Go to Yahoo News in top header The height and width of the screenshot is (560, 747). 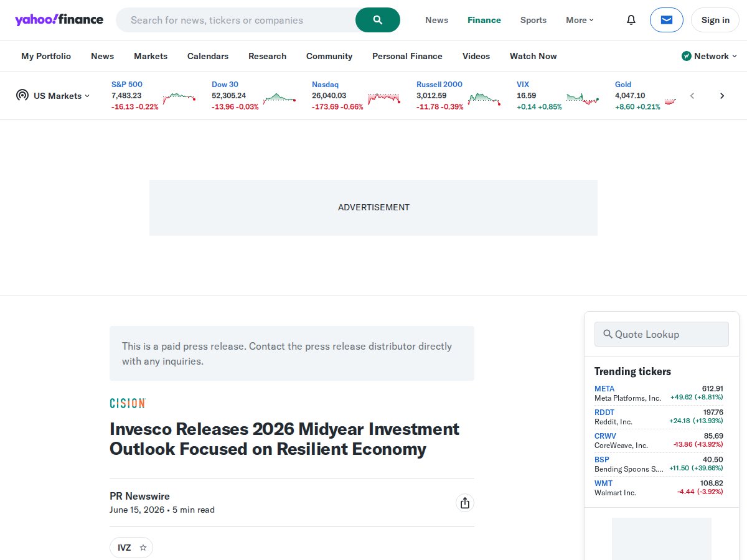436,20
